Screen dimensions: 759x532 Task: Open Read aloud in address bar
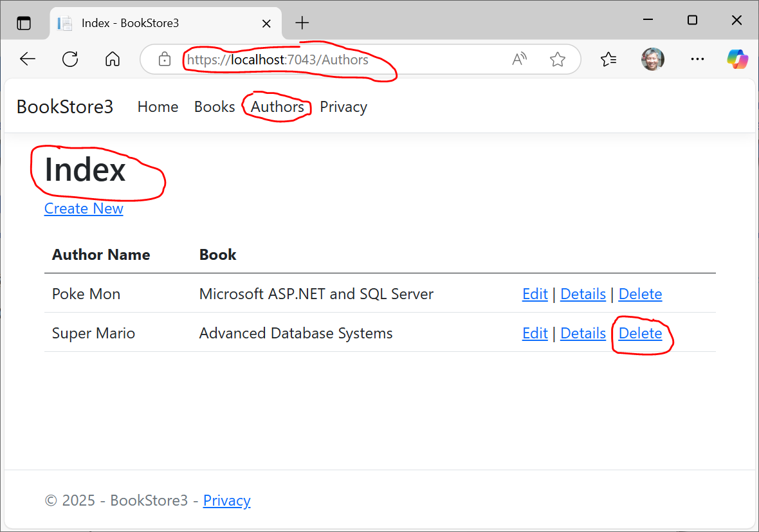pyautogui.click(x=519, y=59)
